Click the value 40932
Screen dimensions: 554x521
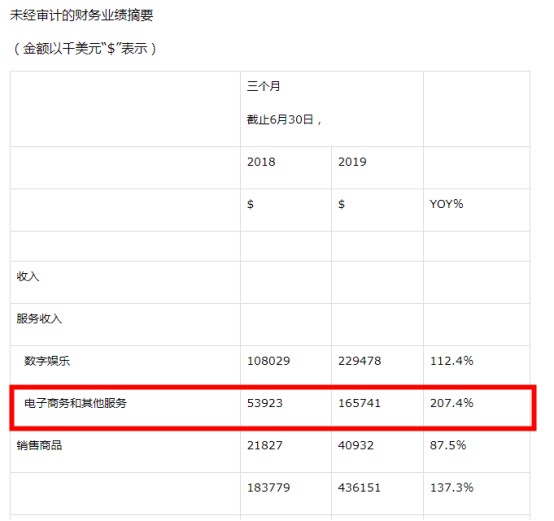[356, 445]
